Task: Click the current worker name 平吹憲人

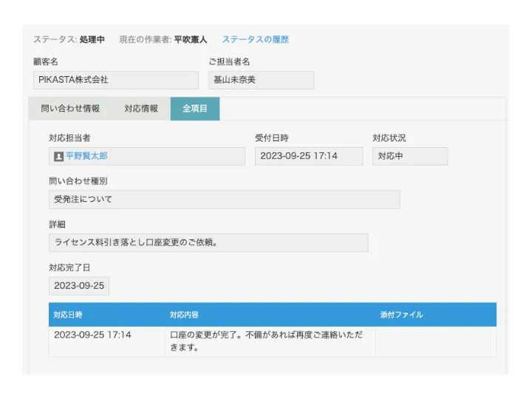Action: tap(191, 39)
